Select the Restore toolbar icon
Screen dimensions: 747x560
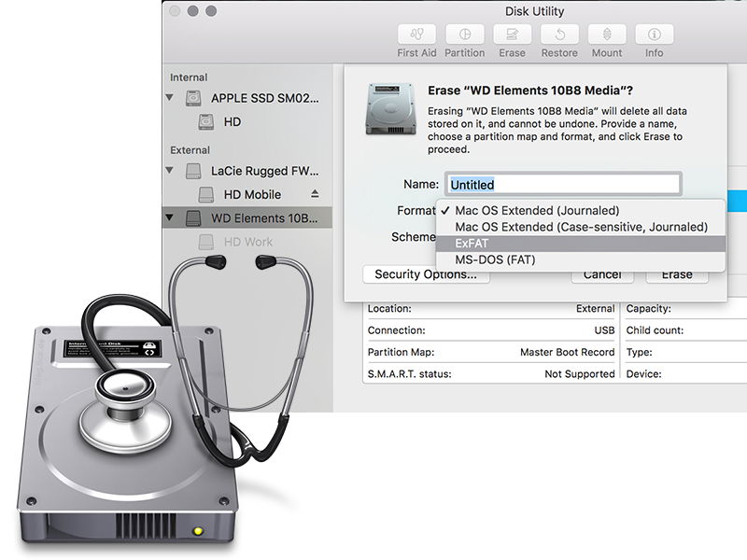(x=559, y=35)
